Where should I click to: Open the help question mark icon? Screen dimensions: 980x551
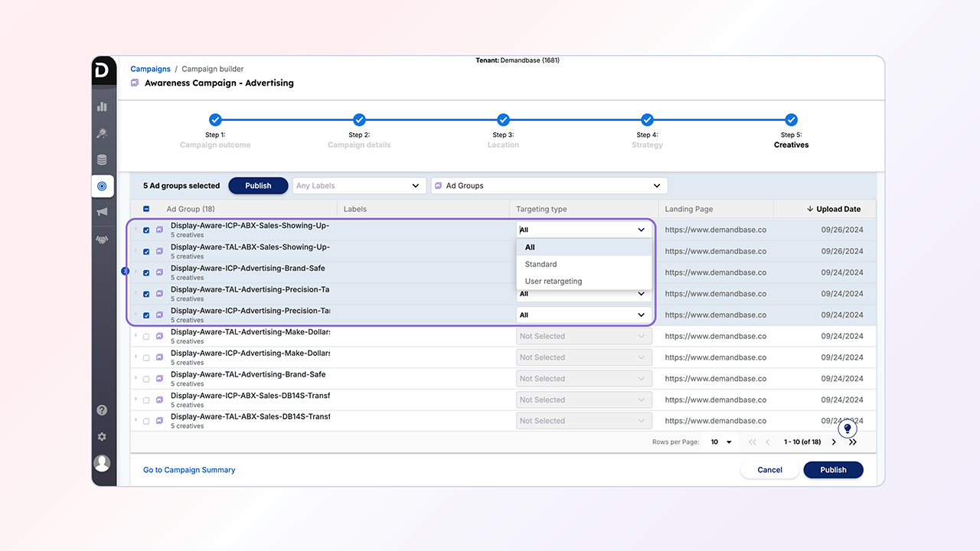102,410
